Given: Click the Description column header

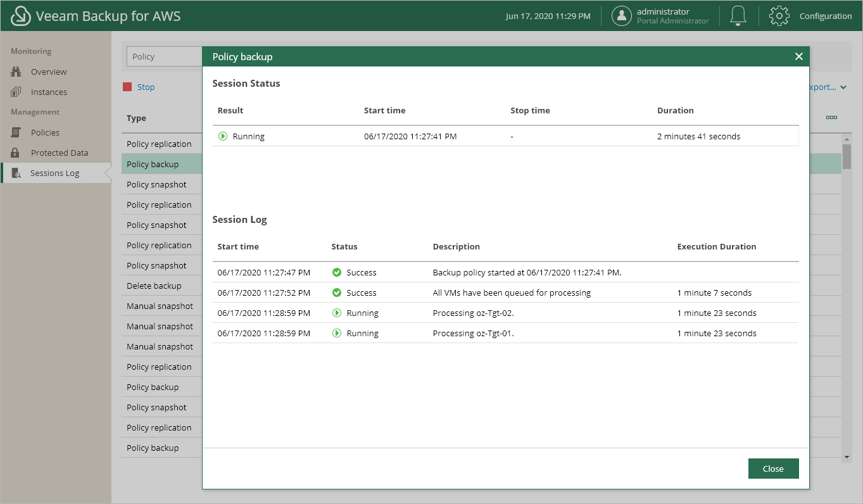Looking at the screenshot, I should pyautogui.click(x=456, y=246).
